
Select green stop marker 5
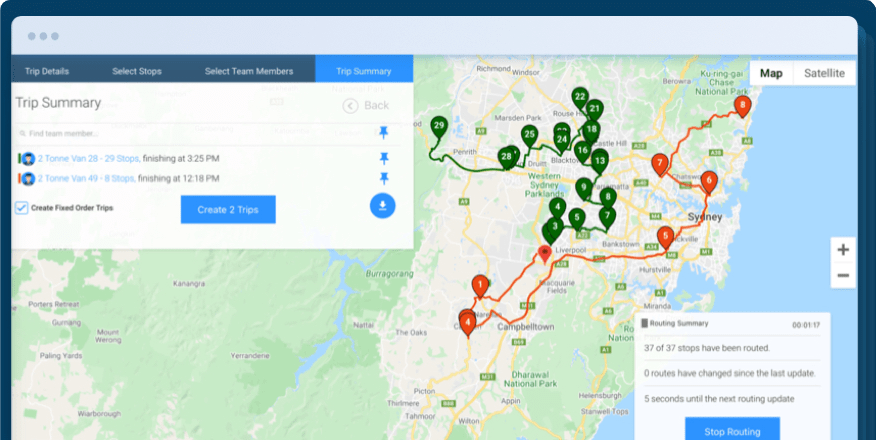click(x=577, y=219)
